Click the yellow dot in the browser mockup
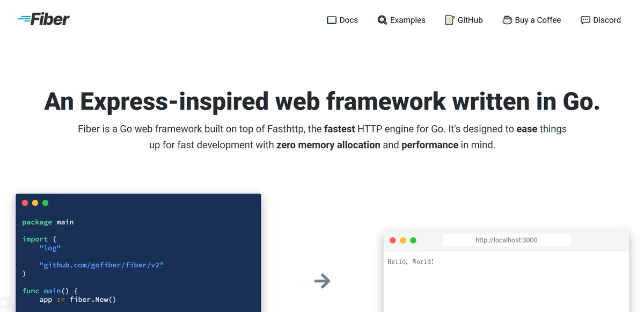 click(x=403, y=241)
